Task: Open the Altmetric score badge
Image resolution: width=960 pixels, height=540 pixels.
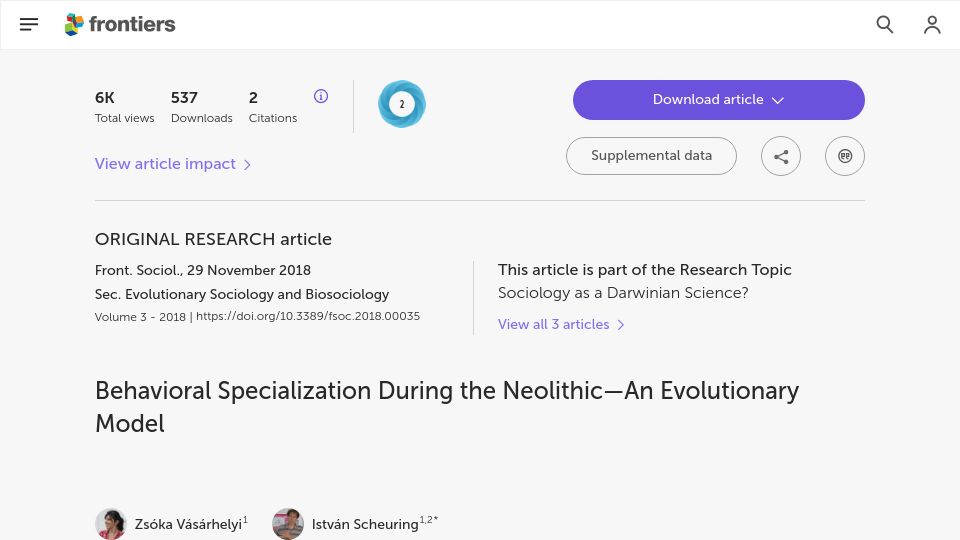Action: pos(402,104)
